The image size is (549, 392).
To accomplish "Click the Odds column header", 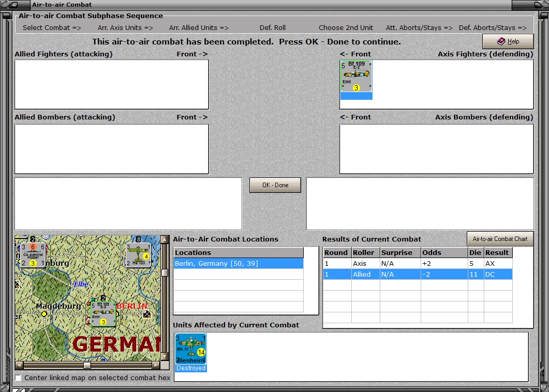I will 444,253.
